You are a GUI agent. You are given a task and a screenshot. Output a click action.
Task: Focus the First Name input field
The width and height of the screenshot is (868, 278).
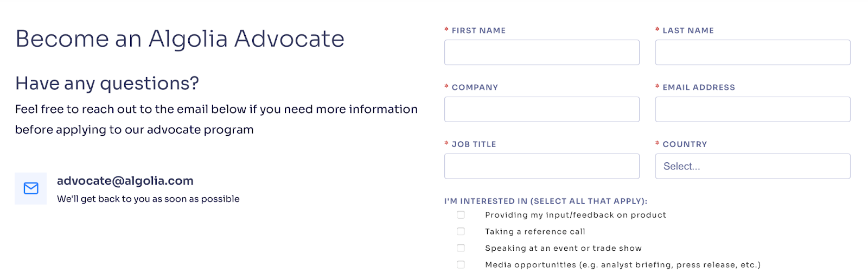click(541, 52)
